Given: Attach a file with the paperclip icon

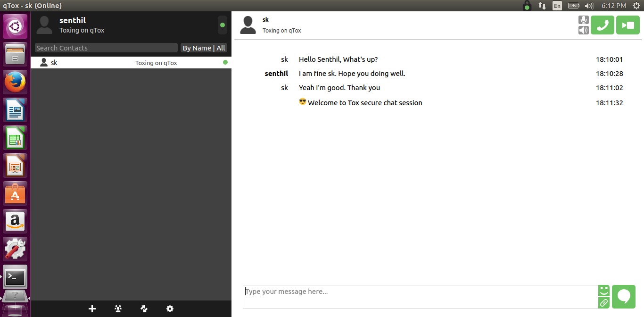Looking at the screenshot, I should pos(604,302).
